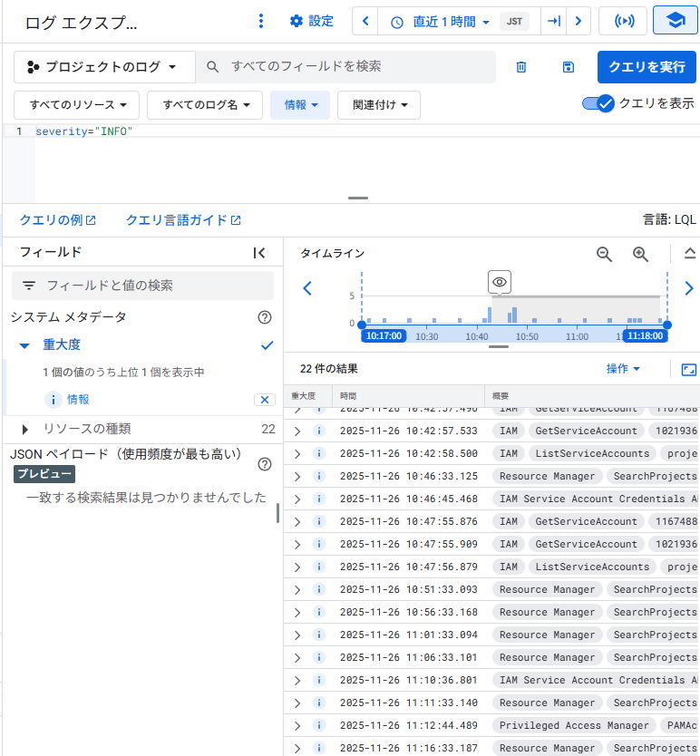This screenshot has height=756, width=700.
Task: Open the three-dot more options menu
Action: tap(261, 21)
